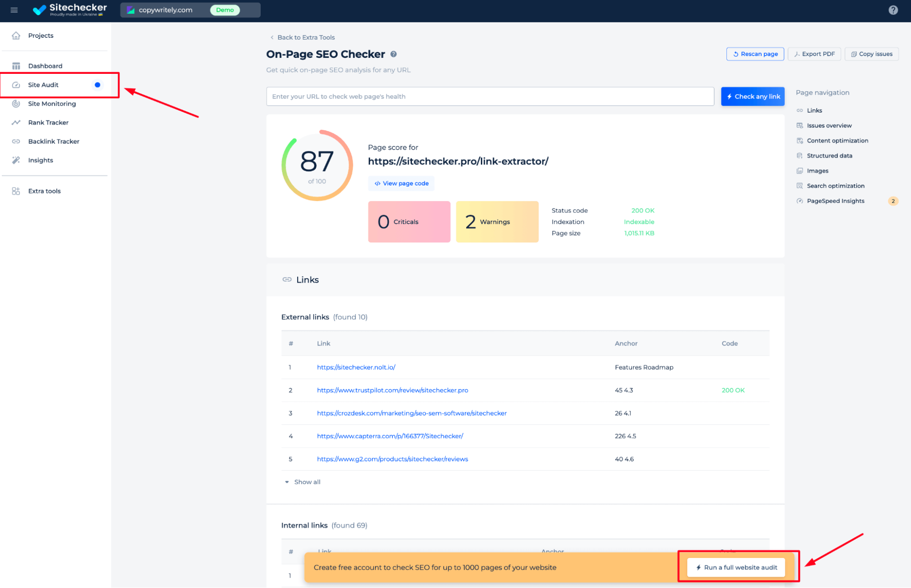Click the PageSpeed Insights badge showing 2
Viewport: 911px width, 588px height.
coord(893,201)
